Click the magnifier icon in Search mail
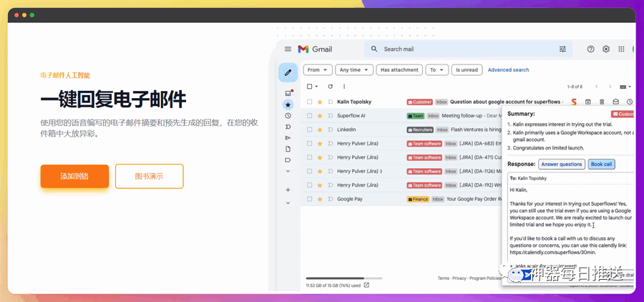The image size is (644, 302). tap(374, 49)
